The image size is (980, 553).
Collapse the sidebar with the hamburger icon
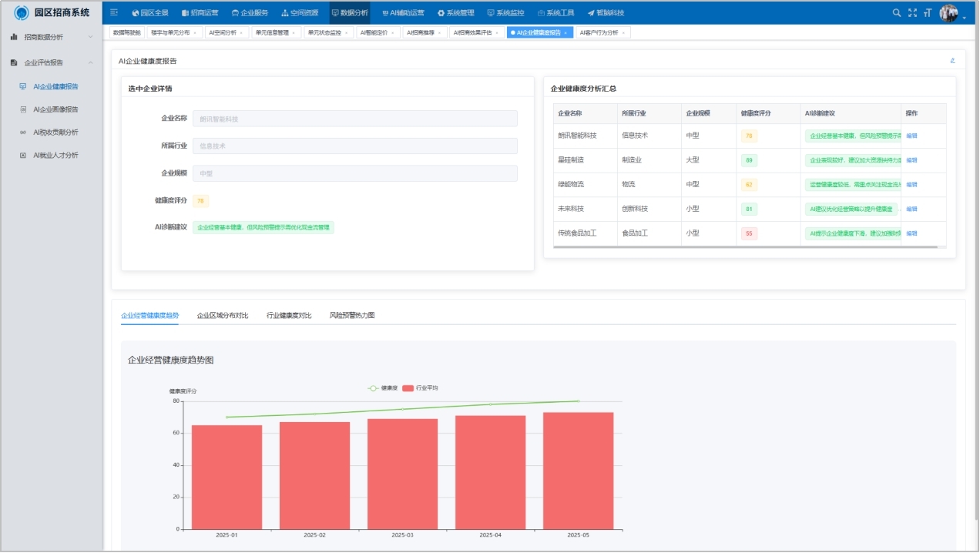coord(114,13)
